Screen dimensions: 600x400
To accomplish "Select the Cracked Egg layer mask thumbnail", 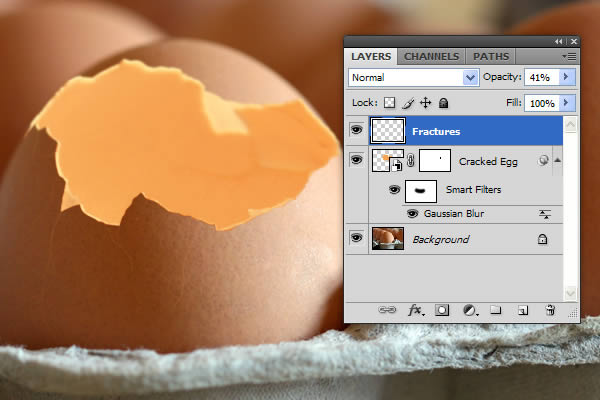I will (x=435, y=160).
